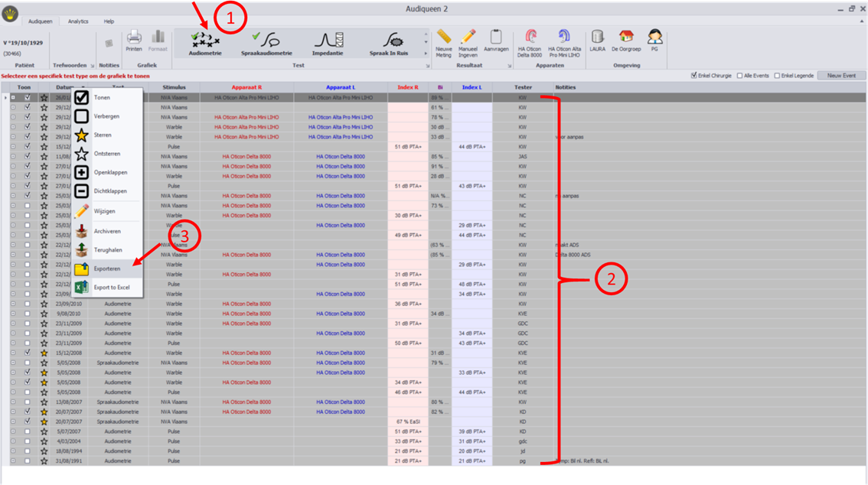Sort by the Tester column header

point(523,87)
